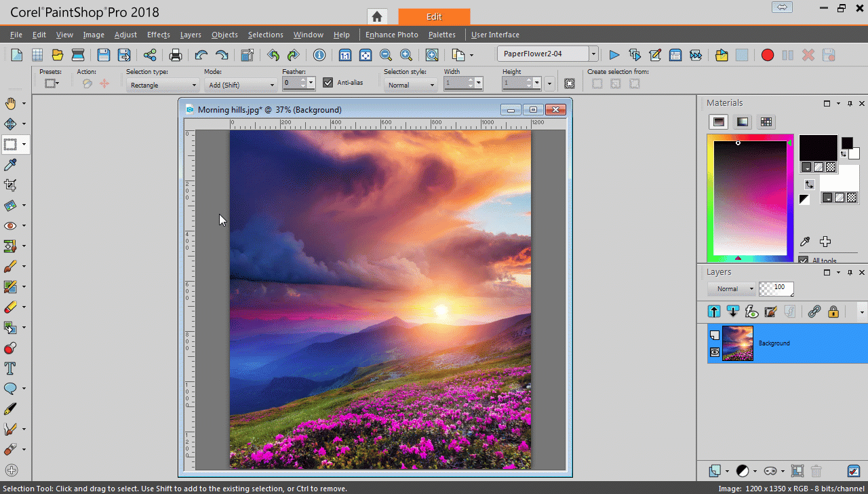The width and height of the screenshot is (868, 494).
Task: Click the Print icon in toolbar
Action: point(176,55)
